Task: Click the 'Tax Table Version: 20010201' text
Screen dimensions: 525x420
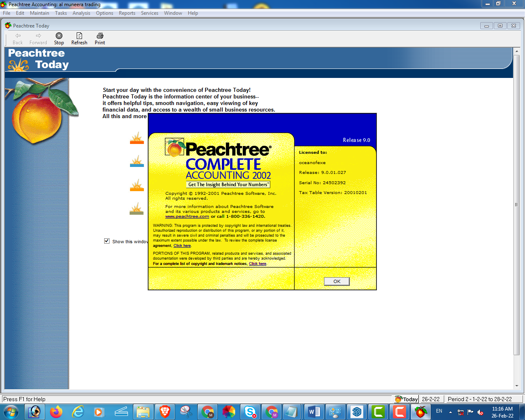Action: pos(333,193)
